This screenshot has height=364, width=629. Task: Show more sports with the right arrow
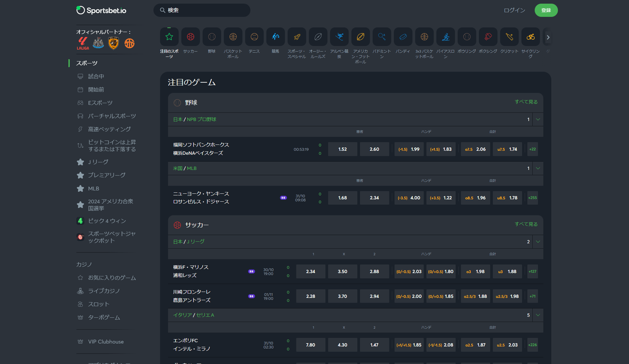548,37
